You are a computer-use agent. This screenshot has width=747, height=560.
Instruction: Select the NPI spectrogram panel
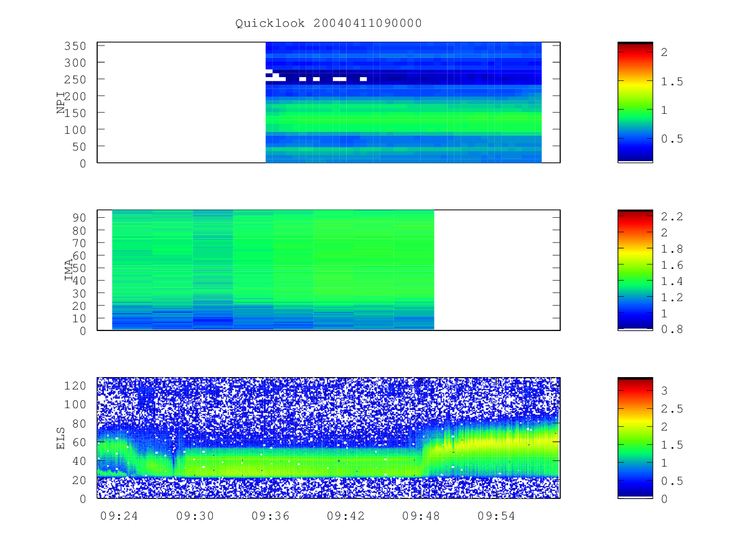pyautogui.click(x=329, y=103)
